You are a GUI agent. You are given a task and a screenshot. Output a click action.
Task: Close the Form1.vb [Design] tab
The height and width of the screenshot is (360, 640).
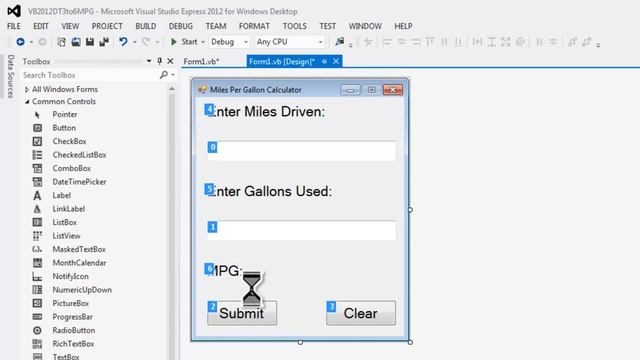(x=336, y=61)
